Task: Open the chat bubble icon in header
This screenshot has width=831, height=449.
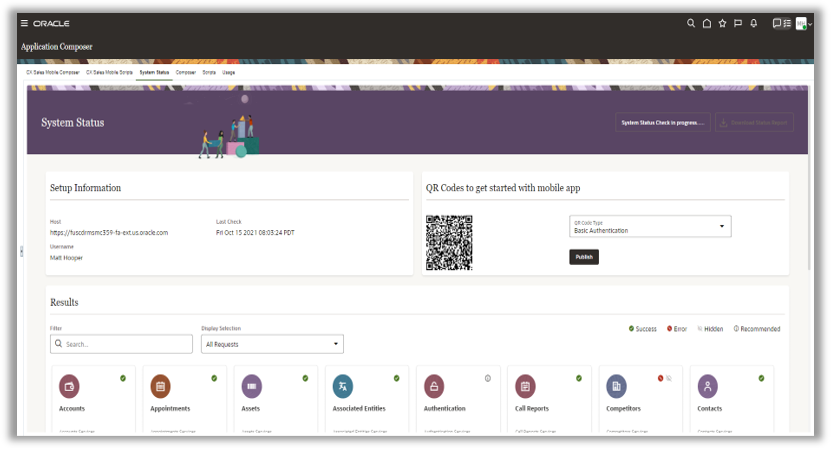Action: coord(777,23)
